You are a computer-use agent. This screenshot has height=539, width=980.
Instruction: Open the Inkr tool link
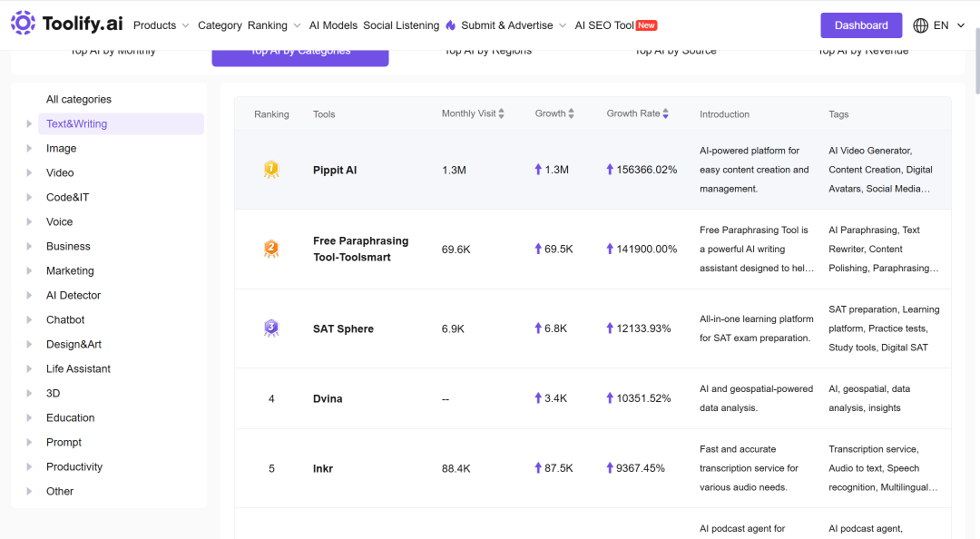click(323, 468)
